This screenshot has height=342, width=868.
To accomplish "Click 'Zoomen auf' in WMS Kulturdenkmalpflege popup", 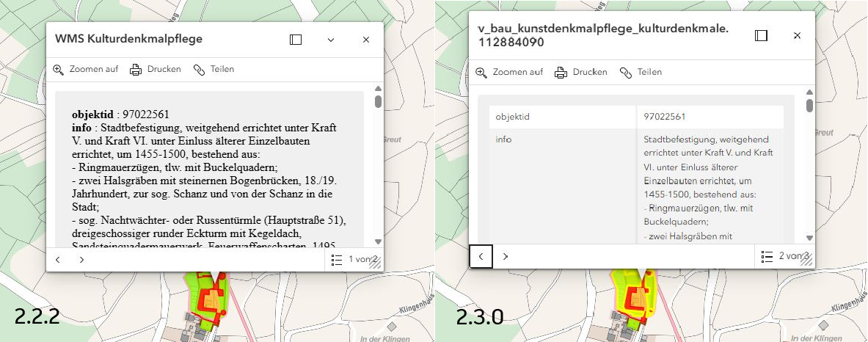I will [86, 70].
